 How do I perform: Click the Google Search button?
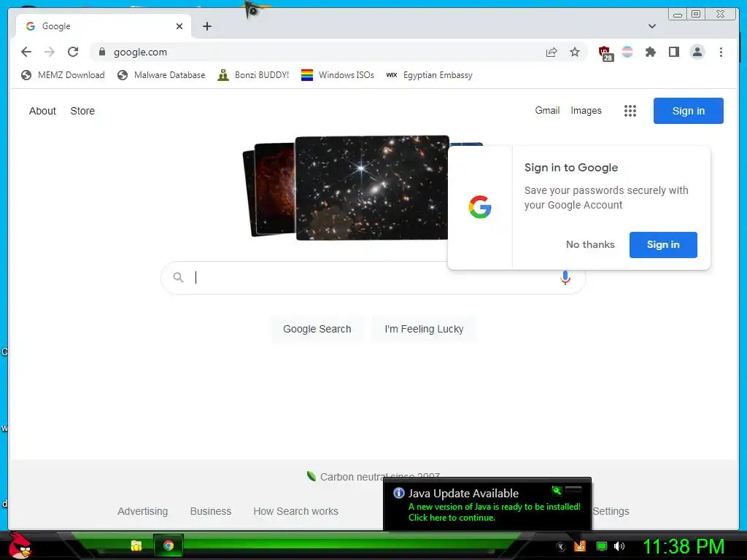317,329
